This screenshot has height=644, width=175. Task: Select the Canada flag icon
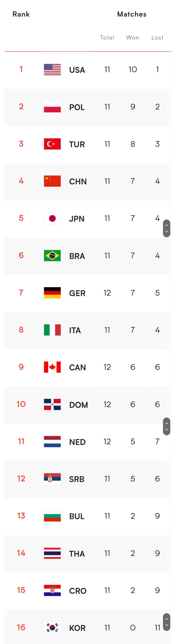pos(52,367)
